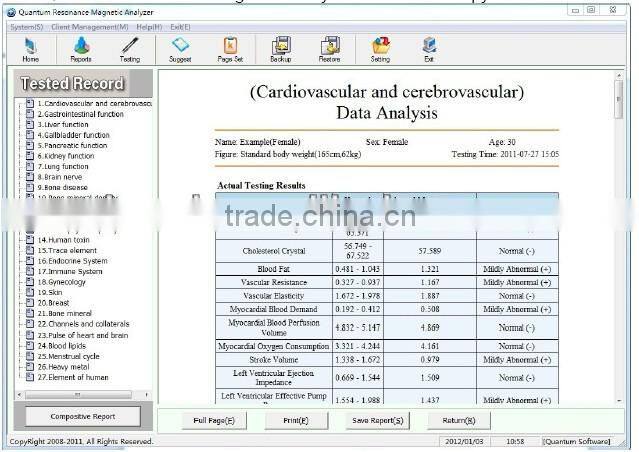Click the Backup toolbar icon
Image resolution: width=639 pixels, height=452 pixels.
click(281, 49)
